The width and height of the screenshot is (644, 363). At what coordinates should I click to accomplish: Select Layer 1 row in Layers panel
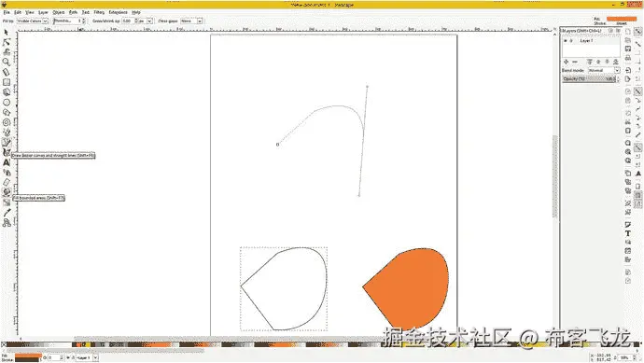coord(591,41)
